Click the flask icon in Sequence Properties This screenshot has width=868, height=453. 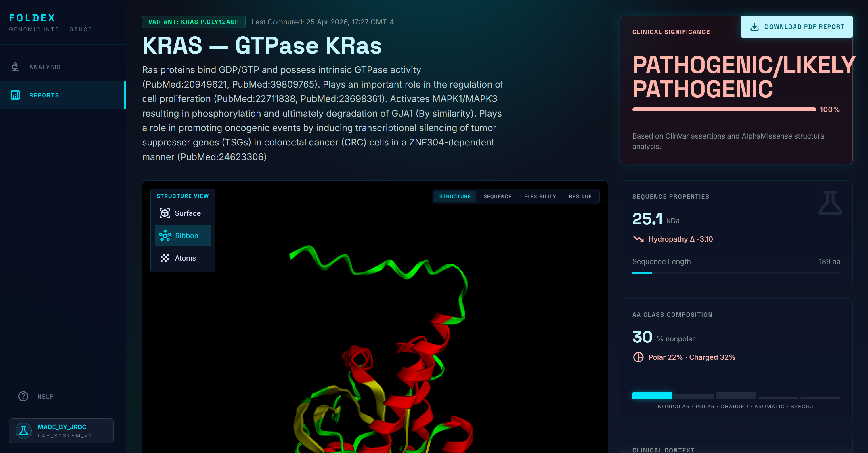click(x=830, y=203)
